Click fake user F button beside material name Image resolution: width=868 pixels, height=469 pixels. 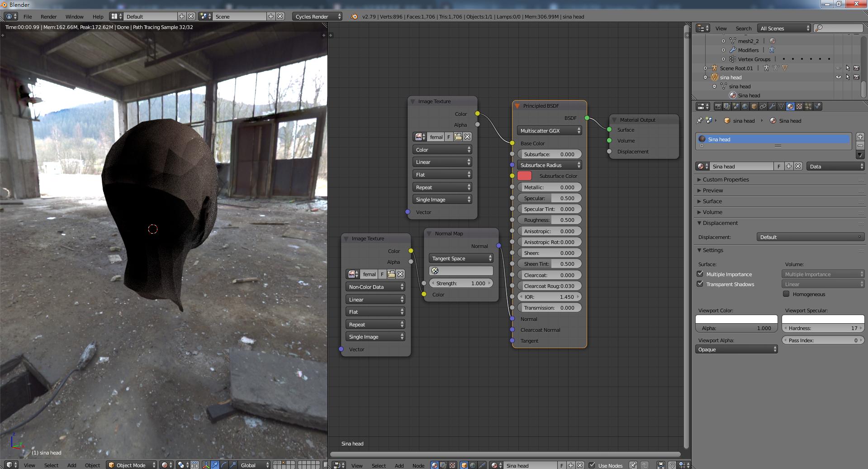click(778, 166)
